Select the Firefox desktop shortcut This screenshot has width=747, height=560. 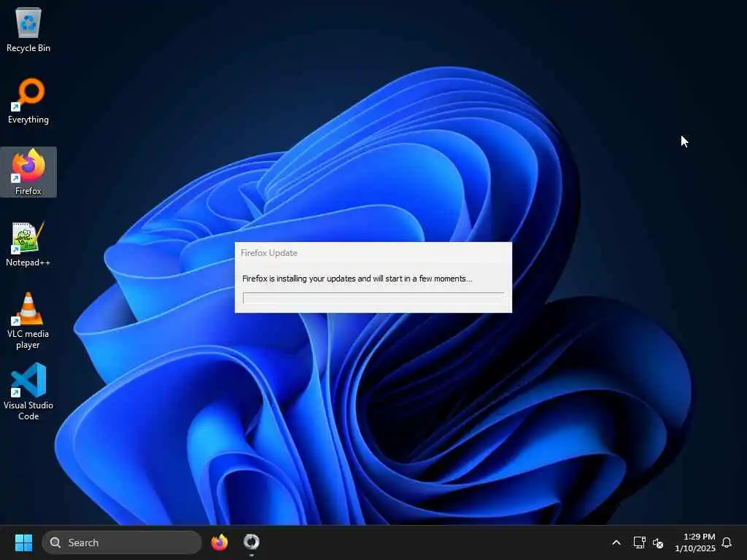[x=28, y=172]
